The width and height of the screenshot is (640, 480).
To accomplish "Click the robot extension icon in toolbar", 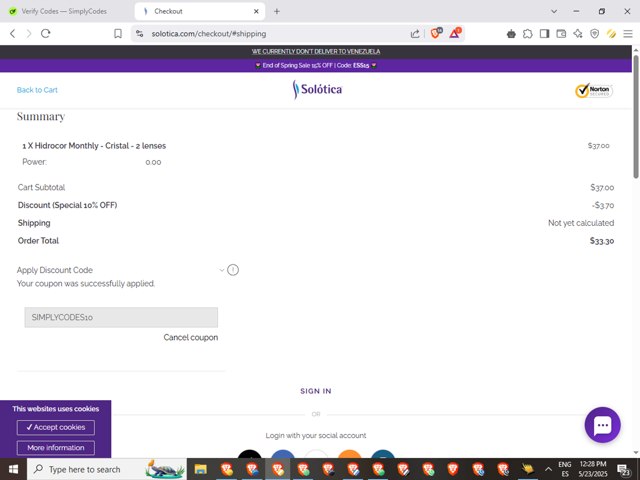I will click(511, 34).
